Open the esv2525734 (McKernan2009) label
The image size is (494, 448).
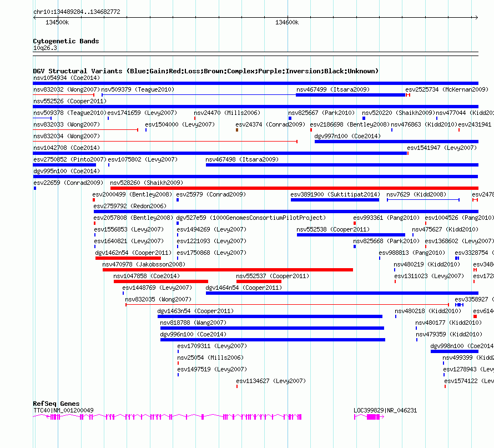tap(447, 89)
